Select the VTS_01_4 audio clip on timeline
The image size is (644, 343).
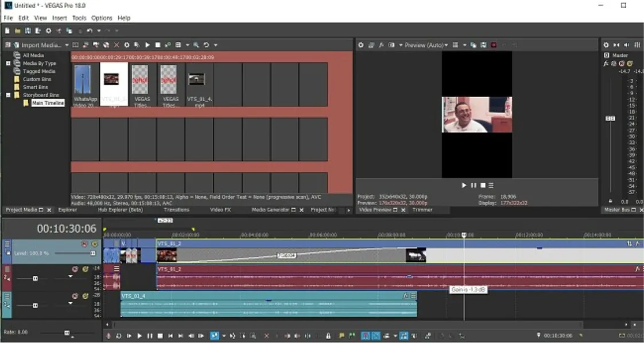[x=269, y=305]
